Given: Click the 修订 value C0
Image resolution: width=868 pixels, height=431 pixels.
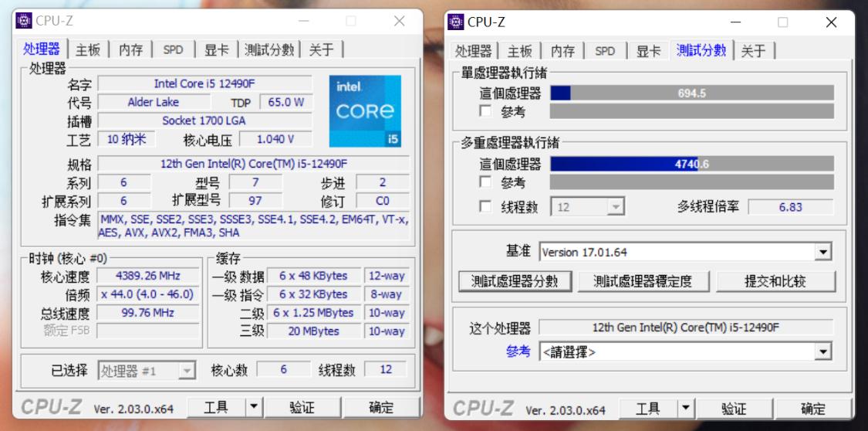Looking at the screenshot, I should [383, 201].
